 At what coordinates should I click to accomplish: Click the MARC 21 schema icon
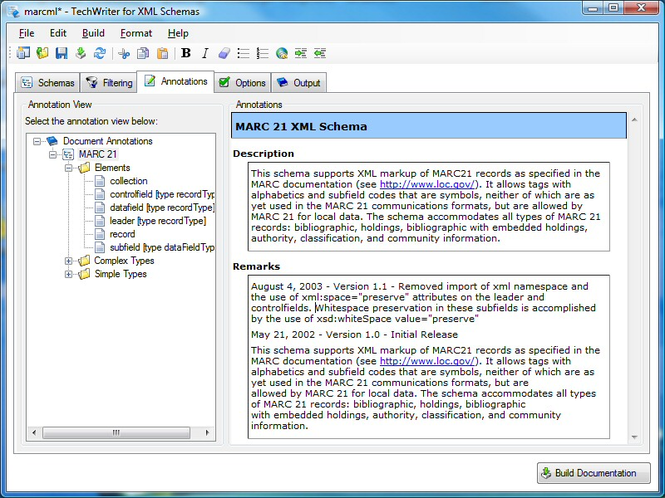[x=68, y=154]
